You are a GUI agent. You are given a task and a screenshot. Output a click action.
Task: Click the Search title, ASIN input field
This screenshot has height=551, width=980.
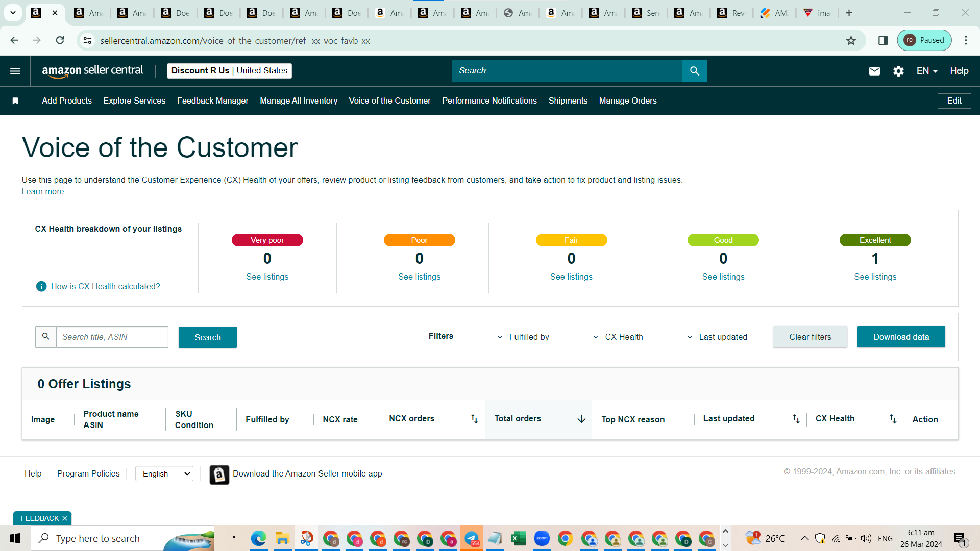click(112, 337)
